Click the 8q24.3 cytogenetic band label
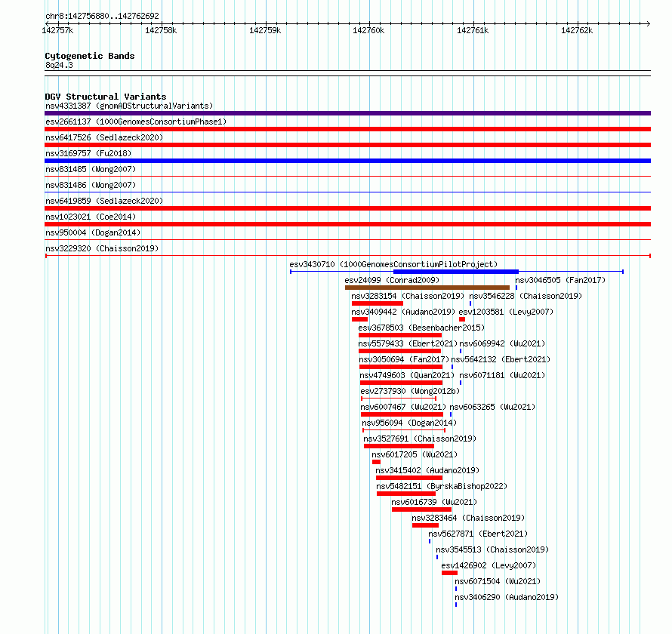Image resolution: width=672 pixels, height=634 pixels. (59, 65)
